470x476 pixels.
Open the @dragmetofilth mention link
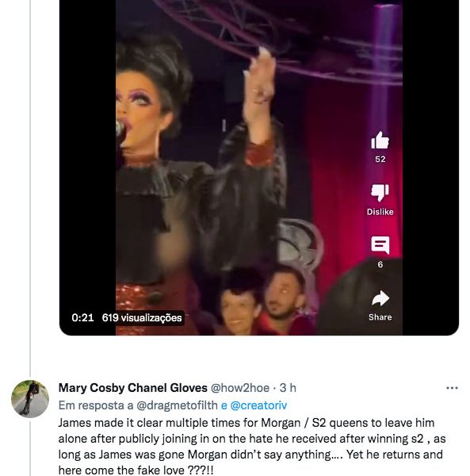pyautogui.click(x=177, y=405)
